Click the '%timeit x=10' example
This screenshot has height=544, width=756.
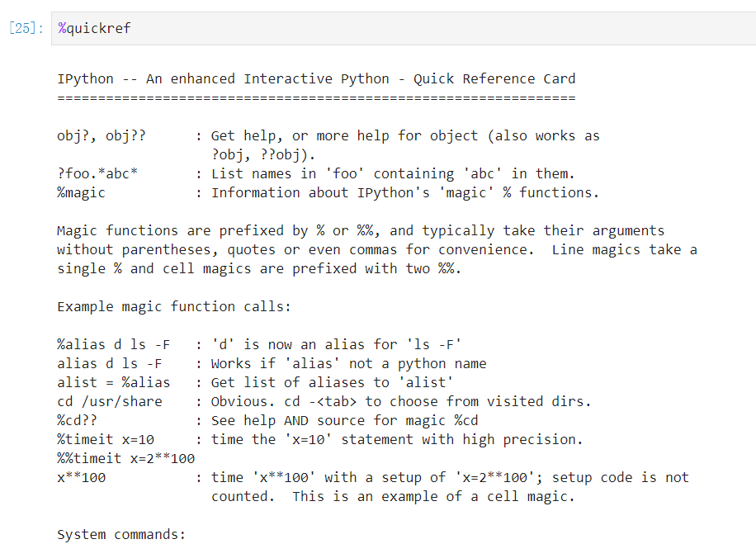pos(105,440)
